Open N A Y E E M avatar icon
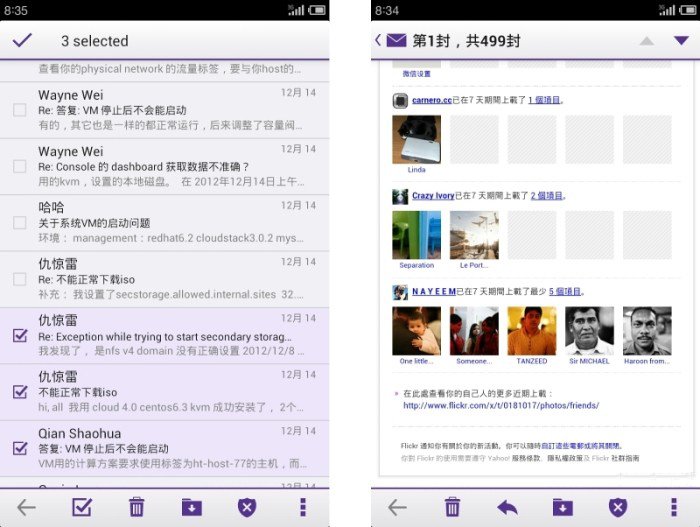Viewport: 700px width, 527px height. tap(400, 293)
